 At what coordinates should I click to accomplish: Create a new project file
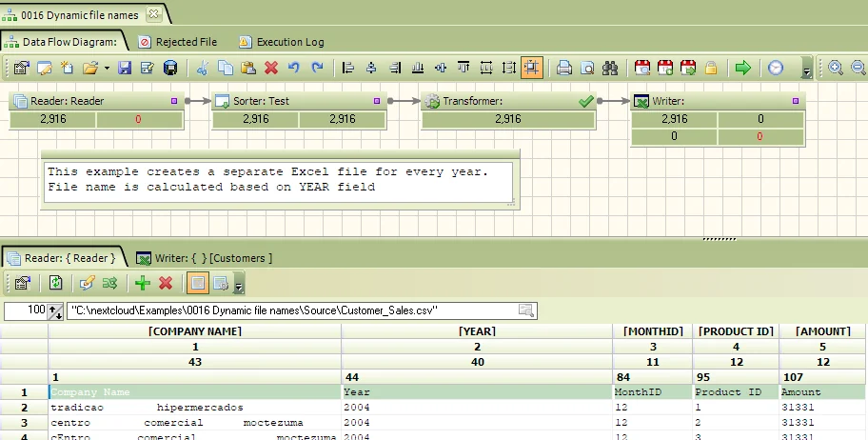pos(67,68)
